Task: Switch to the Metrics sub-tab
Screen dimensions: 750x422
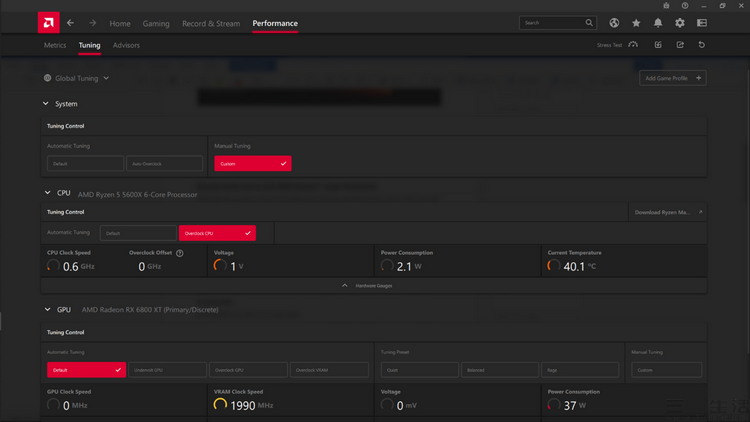Action: [55, 45]
